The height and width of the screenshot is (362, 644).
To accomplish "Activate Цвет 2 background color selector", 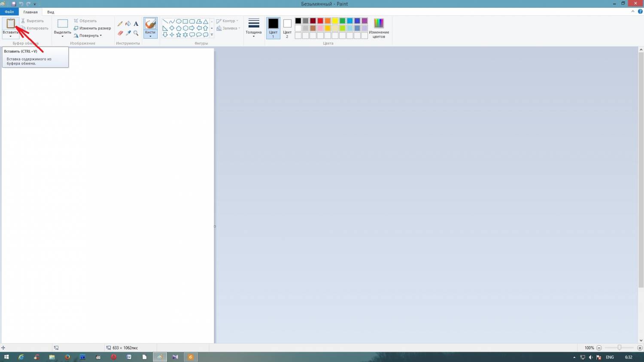I will tap(287, 28).
